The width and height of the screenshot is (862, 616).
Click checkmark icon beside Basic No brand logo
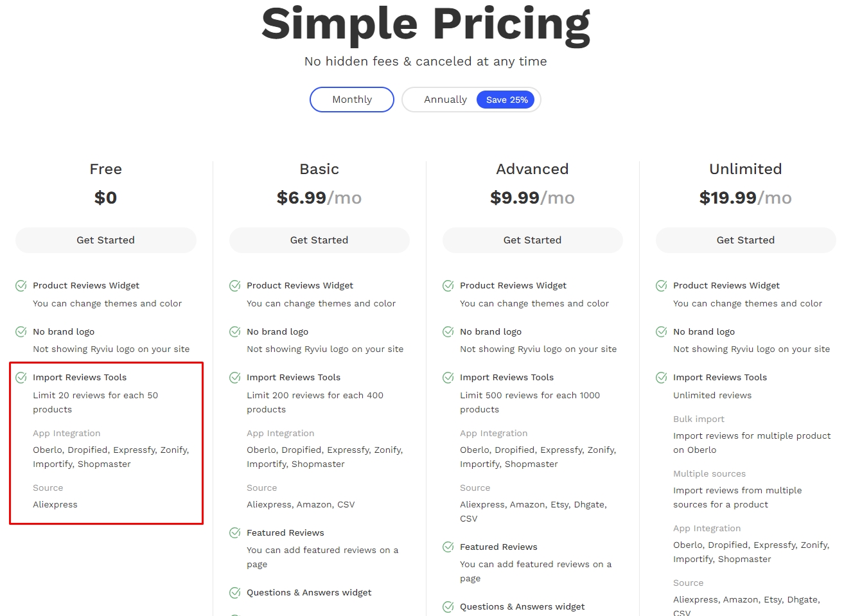tap(235, 332)
